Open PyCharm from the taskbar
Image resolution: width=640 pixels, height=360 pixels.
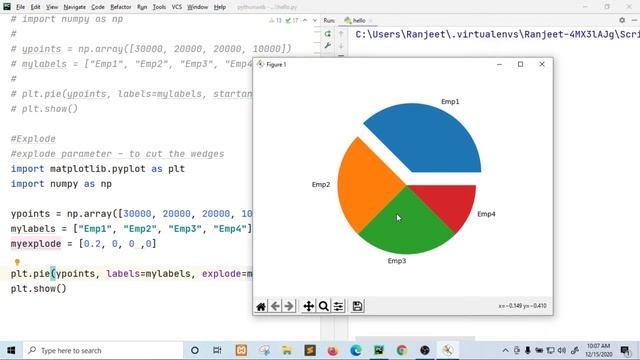[379, 350]
